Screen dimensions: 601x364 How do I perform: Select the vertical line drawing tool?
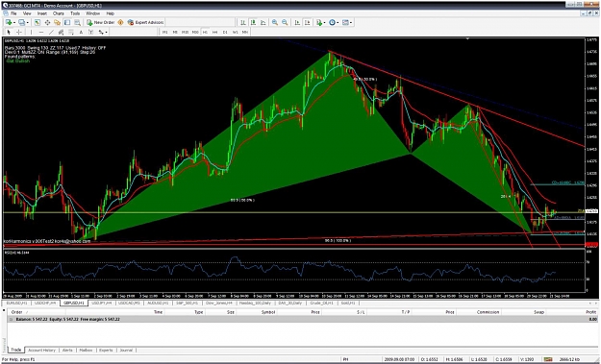click(31, 32)
